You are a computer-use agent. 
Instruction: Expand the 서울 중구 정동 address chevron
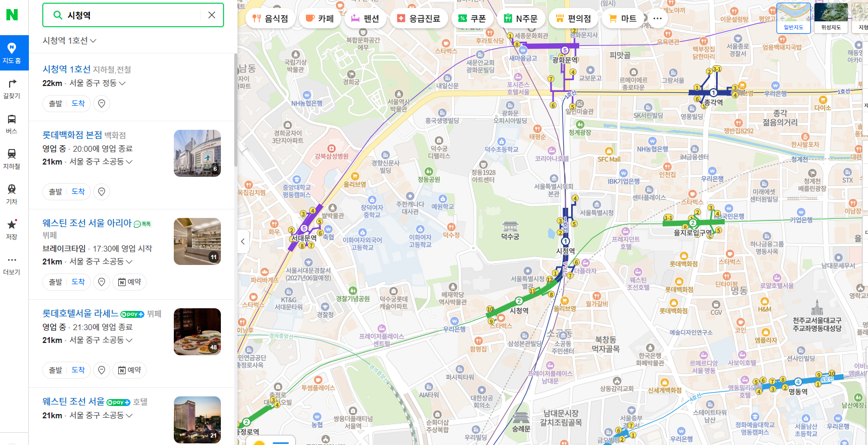click(122, 83)
